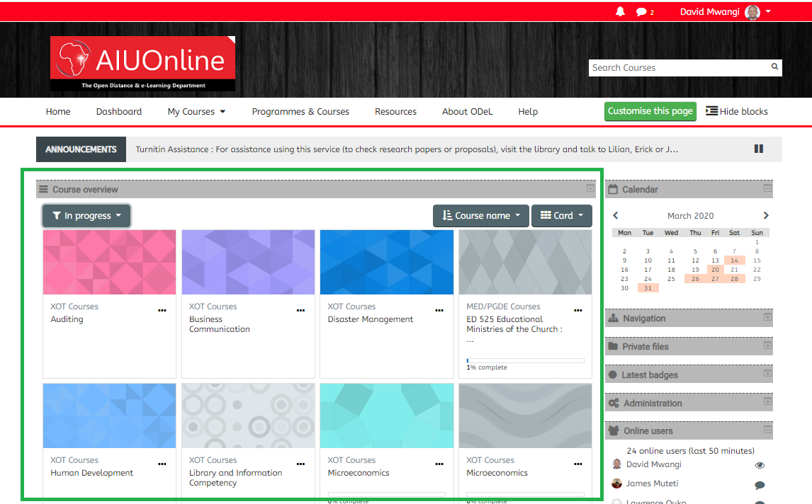Open the Course name sort dropdown

click(x=480, y=216)
